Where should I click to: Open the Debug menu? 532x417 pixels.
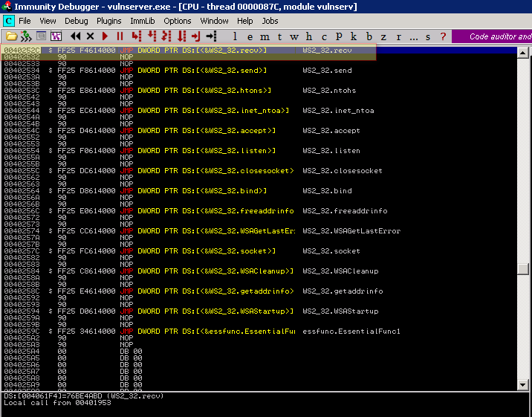coord(77,21)
